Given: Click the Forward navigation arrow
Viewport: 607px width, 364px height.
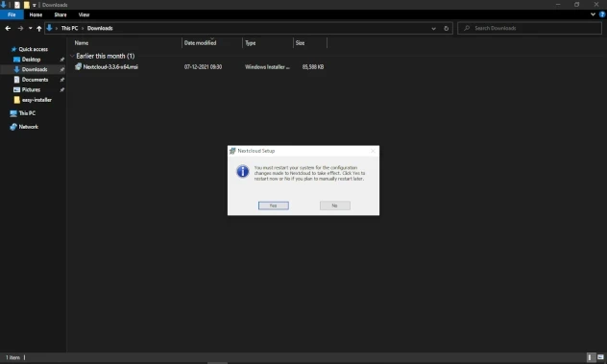Looking at the screenshot, I should point(20,28).
